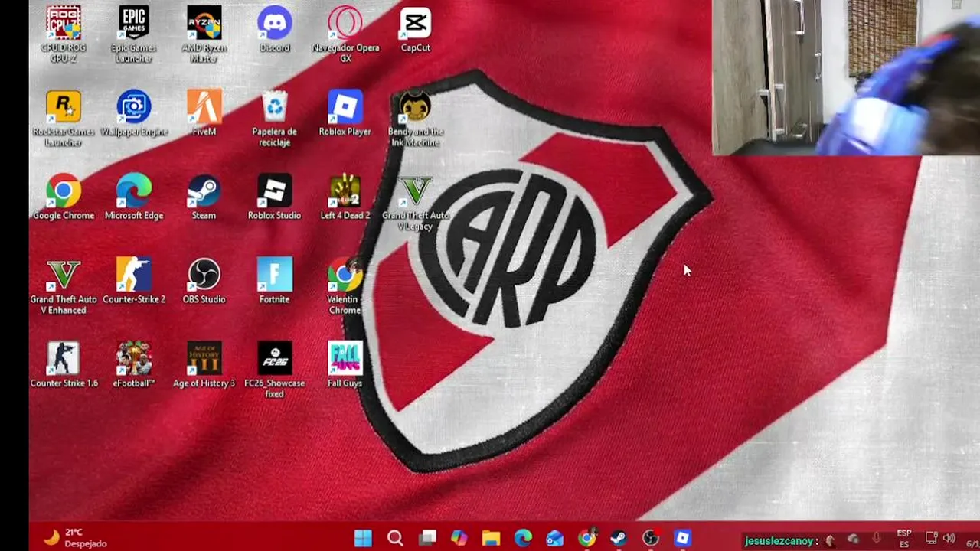Screen dimensions: 980x551
Task: Open the Windows Start menu
Action: (x=363, y=538)
